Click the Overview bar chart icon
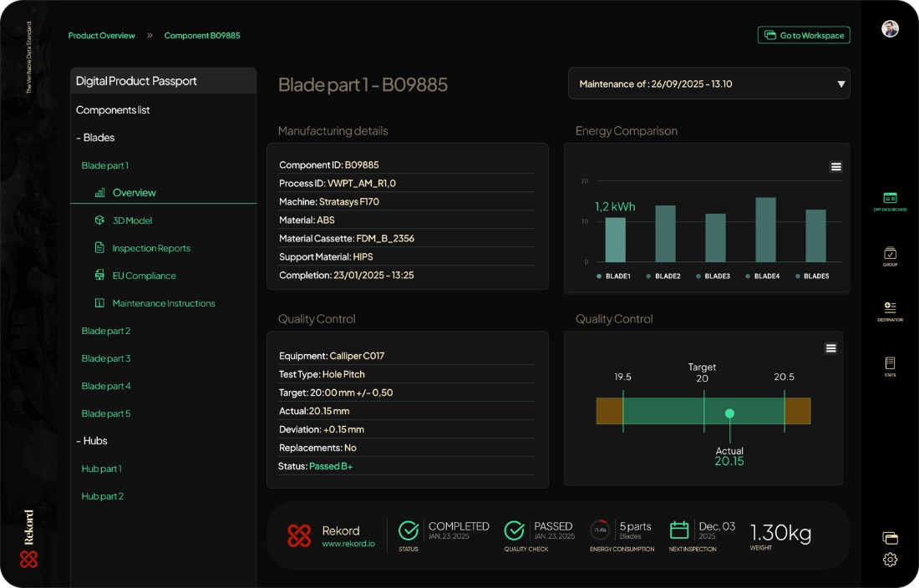The height and width of the screenshot is (588, 919). pos(99,193)
